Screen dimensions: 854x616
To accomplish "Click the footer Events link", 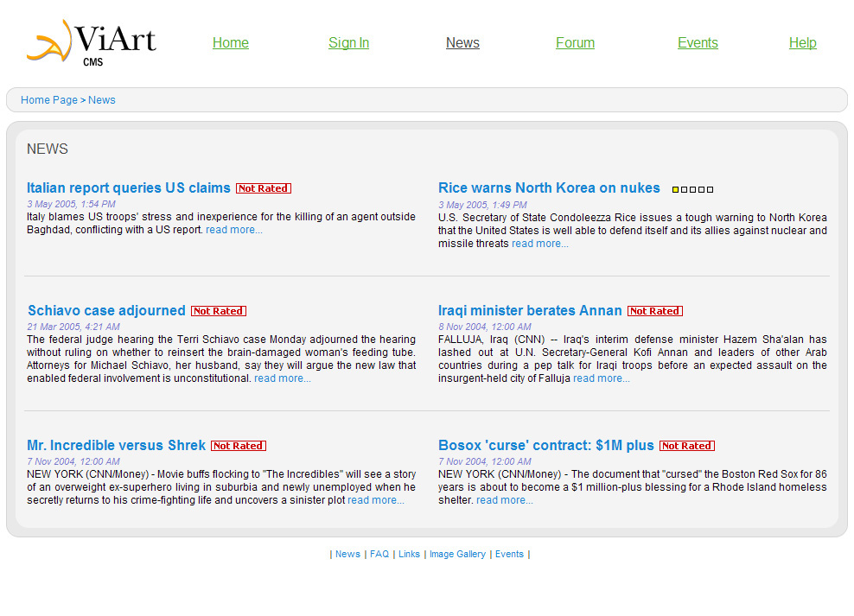I will pos(509,554).
